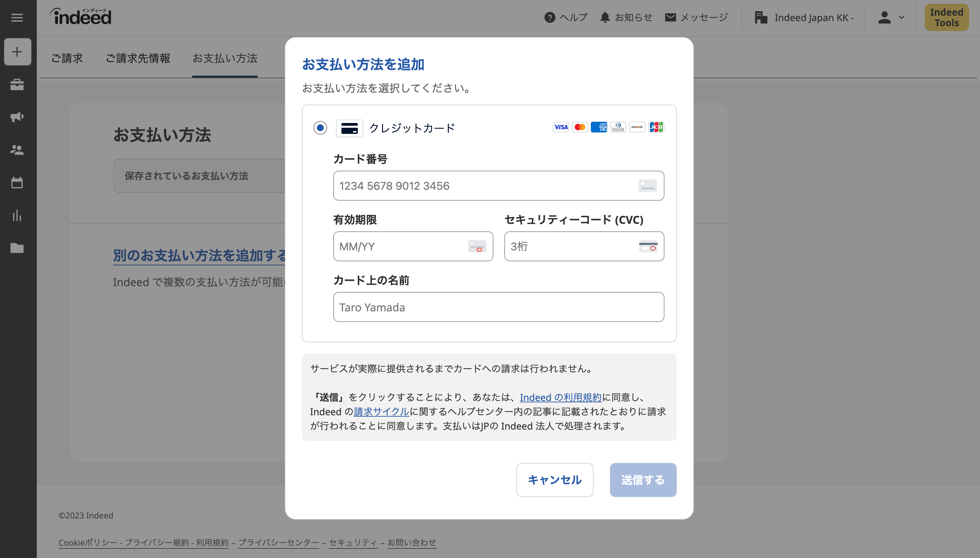Viewport: 980px width, 558px height.
Task: Select the クレジットカード radio button
Action: click(320, 128)
